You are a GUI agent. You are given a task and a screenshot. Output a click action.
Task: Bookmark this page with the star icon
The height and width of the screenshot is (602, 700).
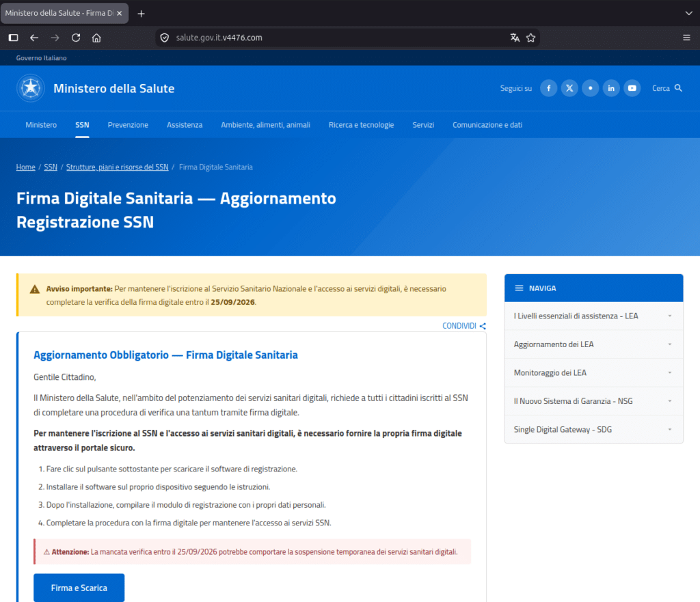pos(530,38)
